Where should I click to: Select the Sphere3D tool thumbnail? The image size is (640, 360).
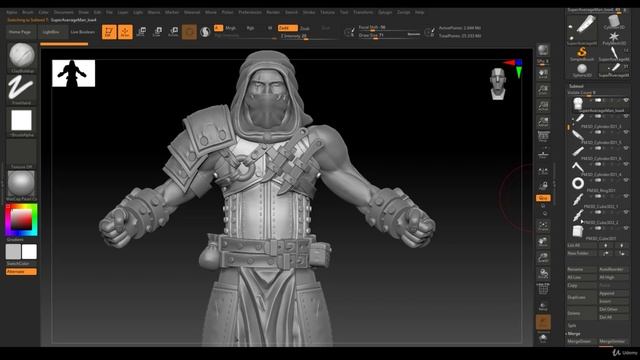(x=582, y=69)
